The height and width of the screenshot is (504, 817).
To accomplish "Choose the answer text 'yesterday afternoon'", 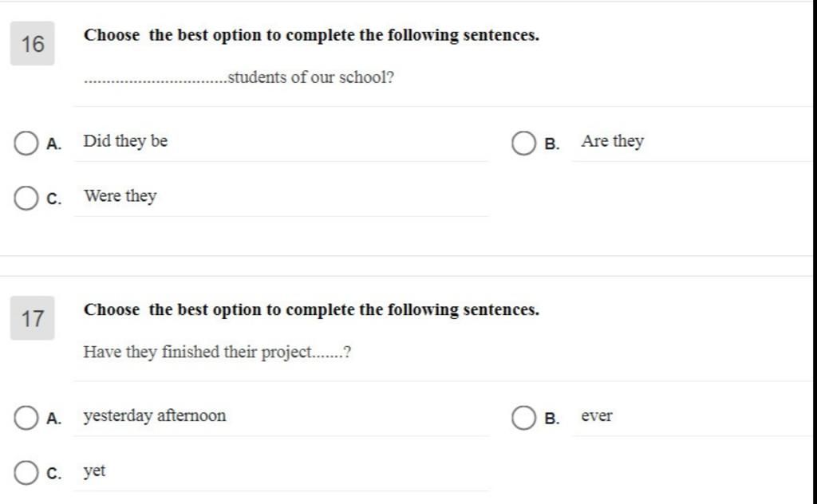I will point(155,416).
